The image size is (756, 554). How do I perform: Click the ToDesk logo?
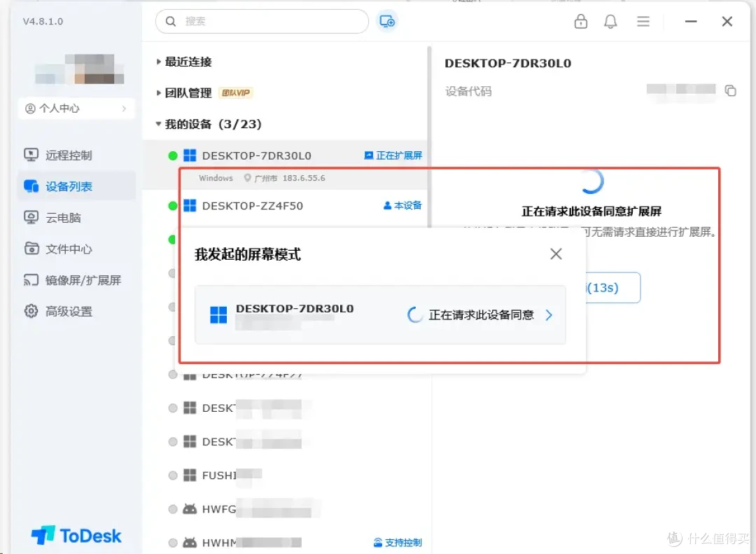[76, 536]
